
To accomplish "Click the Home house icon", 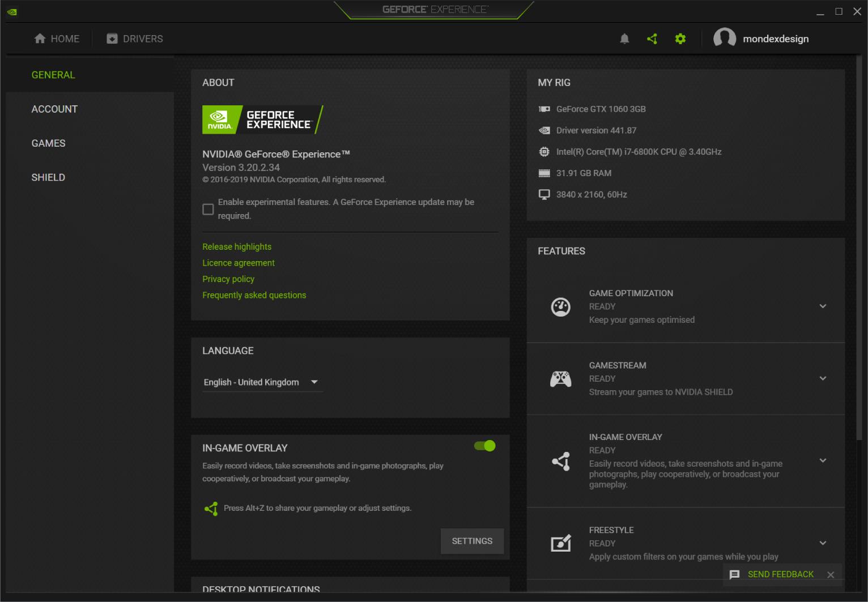I will point(40,39).
